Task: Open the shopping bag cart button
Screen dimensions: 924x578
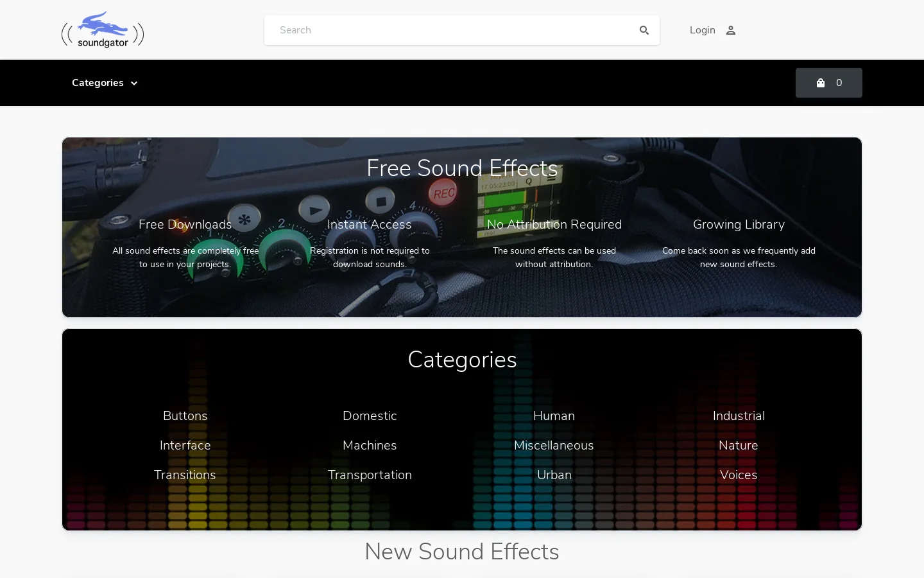Action: [x=829, y=83]
